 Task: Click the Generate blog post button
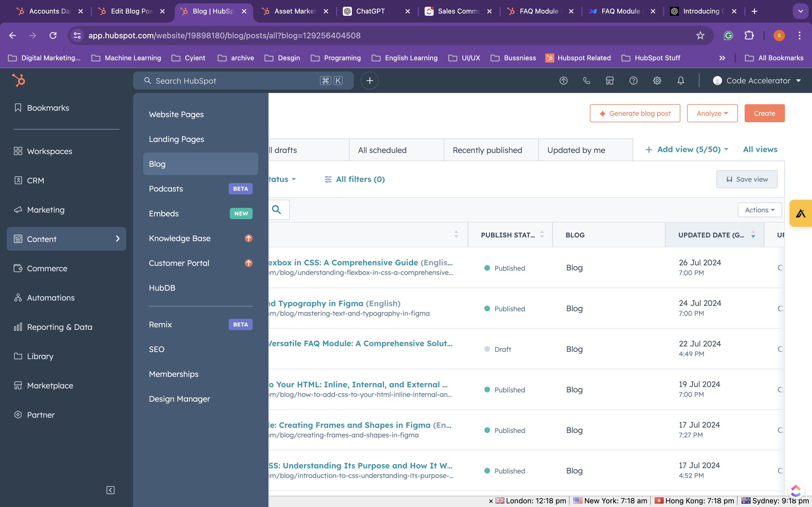click(635, 113)
